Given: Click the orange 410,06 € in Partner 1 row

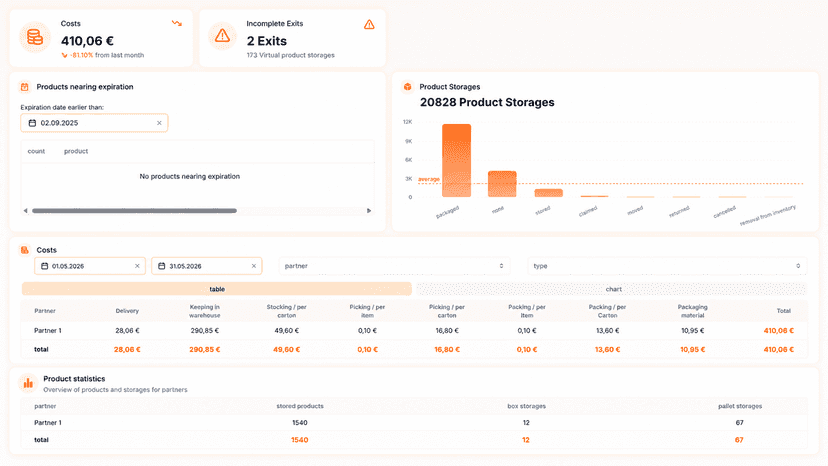Looking at the screenshot, I should click(x=779, y=331).
